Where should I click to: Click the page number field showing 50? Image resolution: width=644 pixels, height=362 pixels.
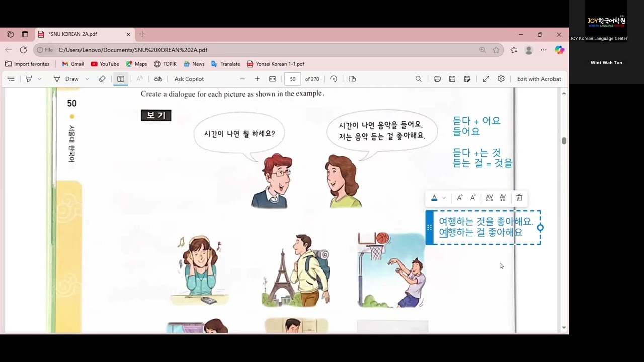(x=293, y=79)
